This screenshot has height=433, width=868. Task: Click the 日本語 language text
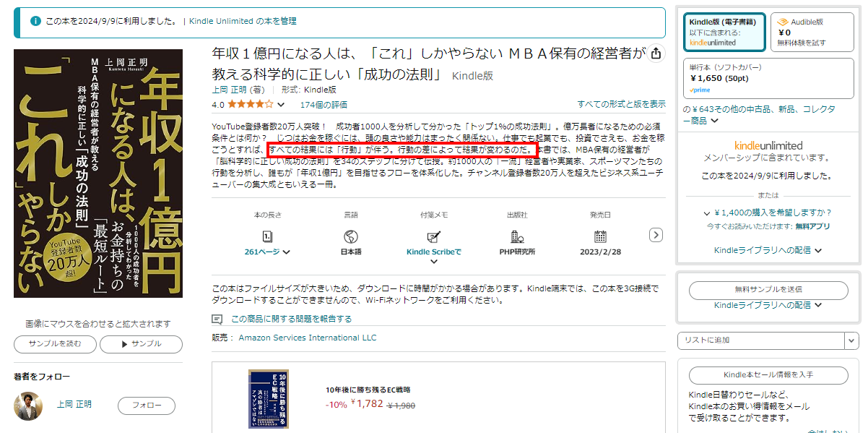pyautogui.click(x=351, y=252)
